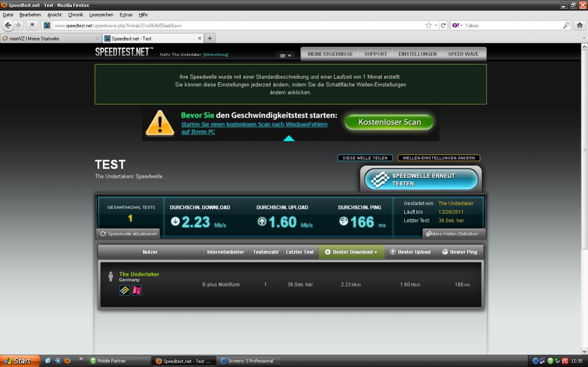Click the browser back arrow button
The width and height of the screenshot is (588, 367).
[8, 25]
